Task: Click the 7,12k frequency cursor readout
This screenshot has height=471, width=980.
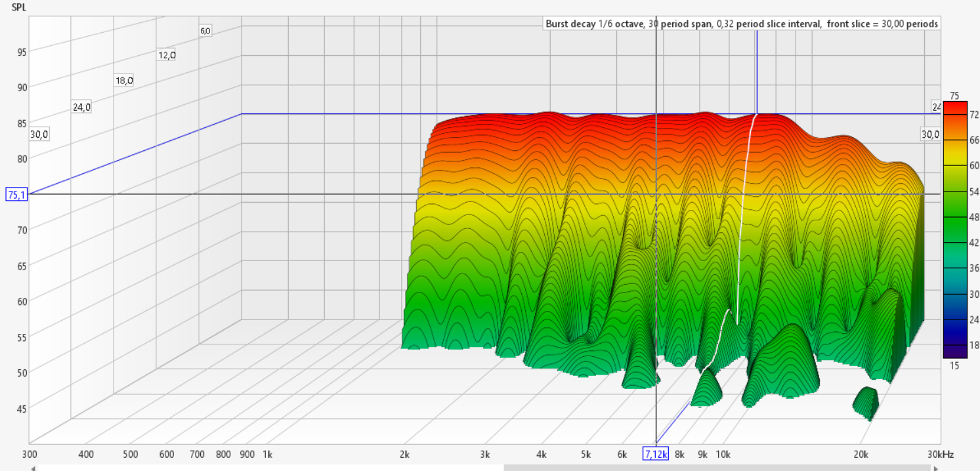Action: (656, 454)
